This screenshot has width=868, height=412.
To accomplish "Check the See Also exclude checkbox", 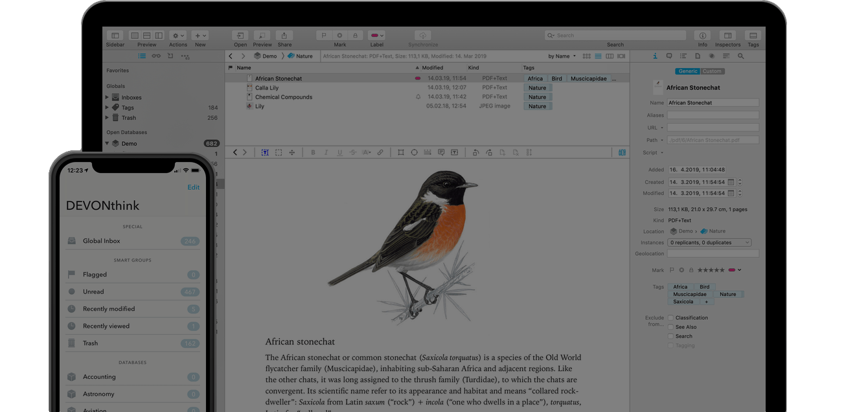I will tap(670, 327).
